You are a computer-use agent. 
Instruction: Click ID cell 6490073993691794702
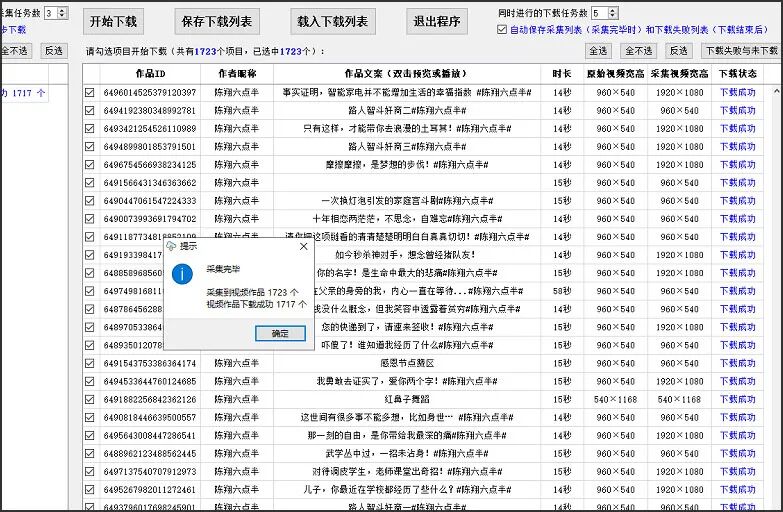150,219
